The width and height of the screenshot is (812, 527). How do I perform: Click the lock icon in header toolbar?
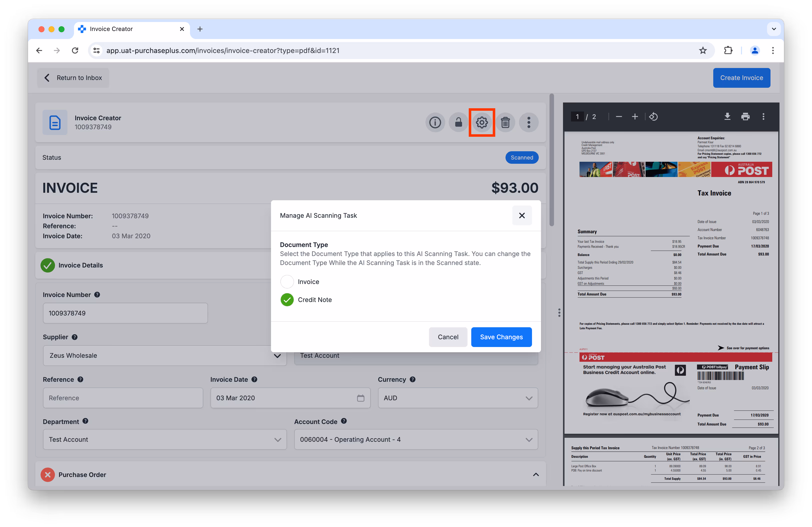[458, 122]
